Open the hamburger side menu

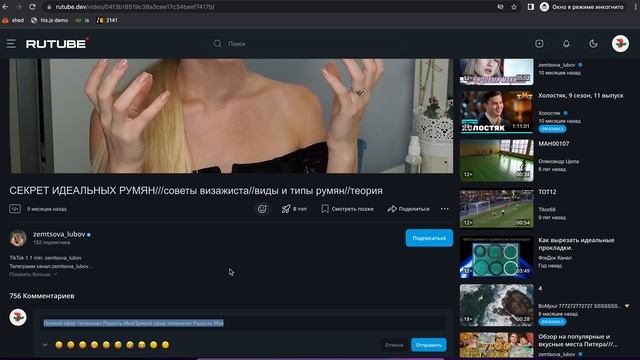11,44
